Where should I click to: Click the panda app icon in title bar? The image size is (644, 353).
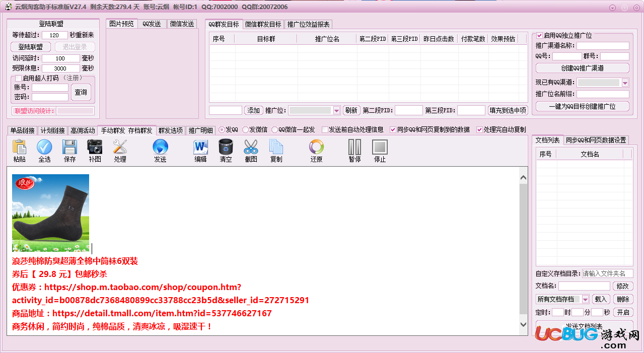click(x=8, y=7)
